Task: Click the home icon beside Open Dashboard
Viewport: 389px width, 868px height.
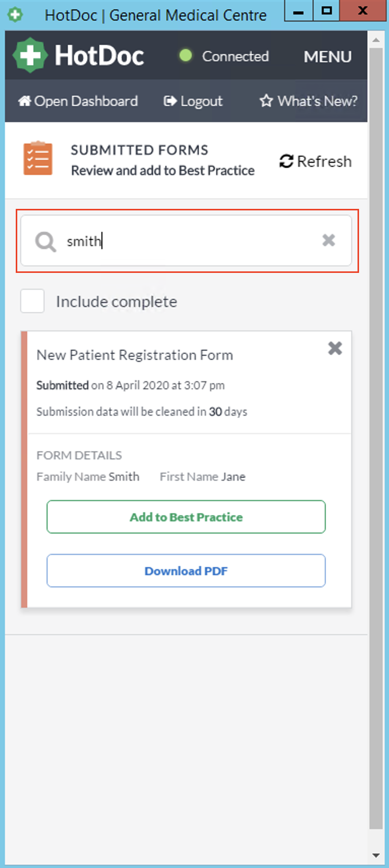Action: pyautogui.click(x=24, y=101)
